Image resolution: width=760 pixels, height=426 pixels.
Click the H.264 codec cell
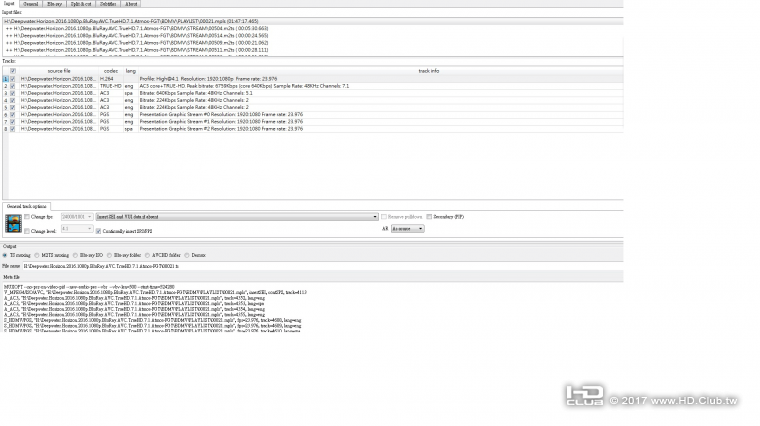[111, 79]
